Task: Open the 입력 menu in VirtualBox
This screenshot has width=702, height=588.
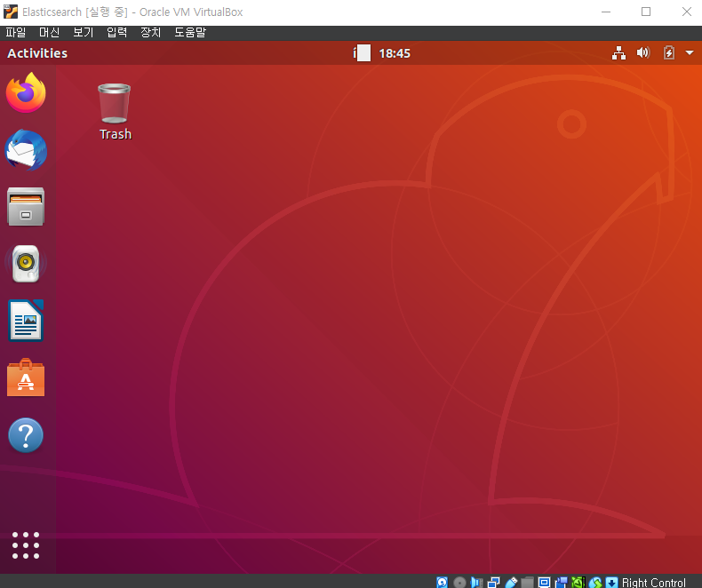Action: coord(116,32)
